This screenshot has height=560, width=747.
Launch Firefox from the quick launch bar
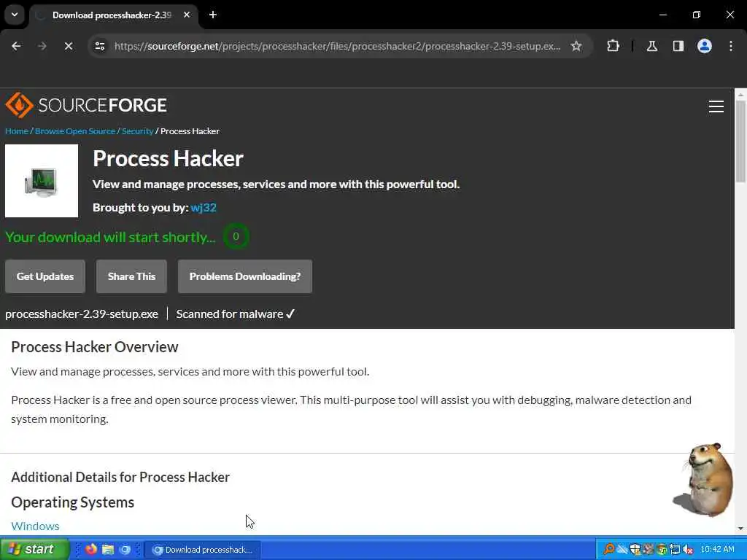click(90, 550)
